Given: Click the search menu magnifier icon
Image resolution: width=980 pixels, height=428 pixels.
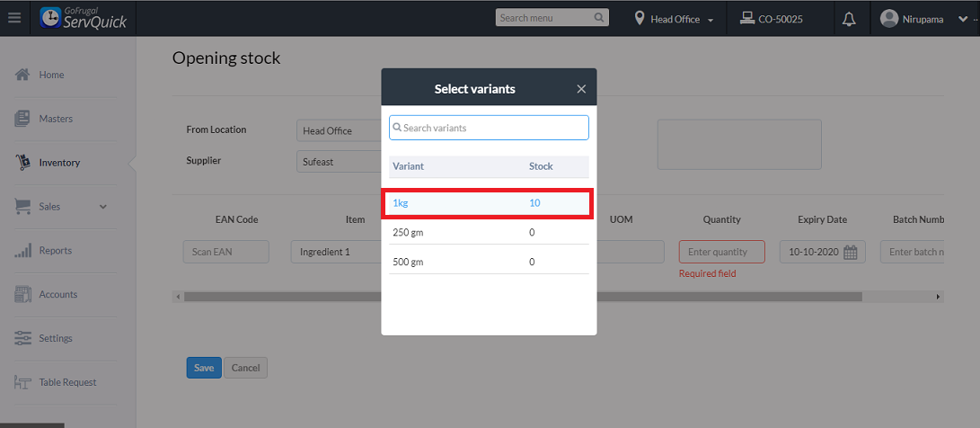Looking at the screenshot, I should click(x=599, y=18).
